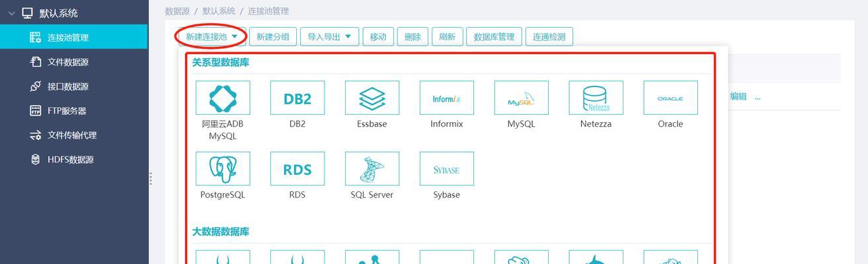The height and width of the screenshot is (264, 868).
Task: Click the 新建分组 button
Action: pyautogui.click(x=273, y=37)
